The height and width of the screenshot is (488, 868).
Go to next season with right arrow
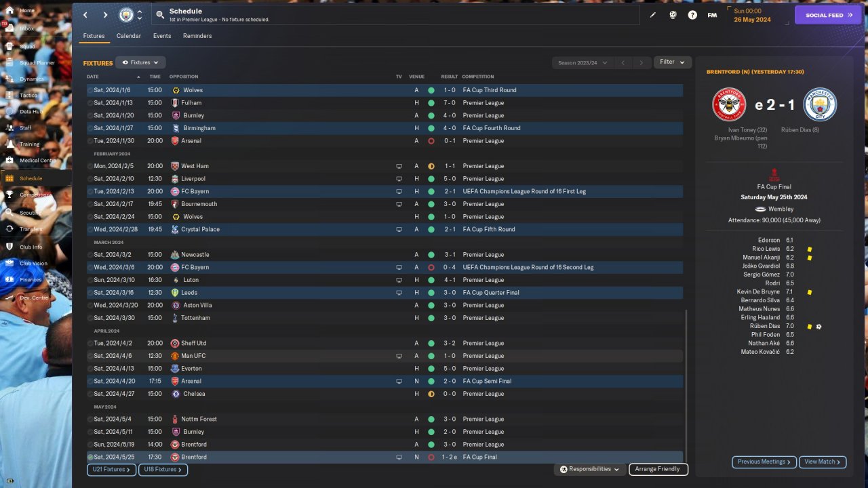pyautogui.click(x=642, y=62)
